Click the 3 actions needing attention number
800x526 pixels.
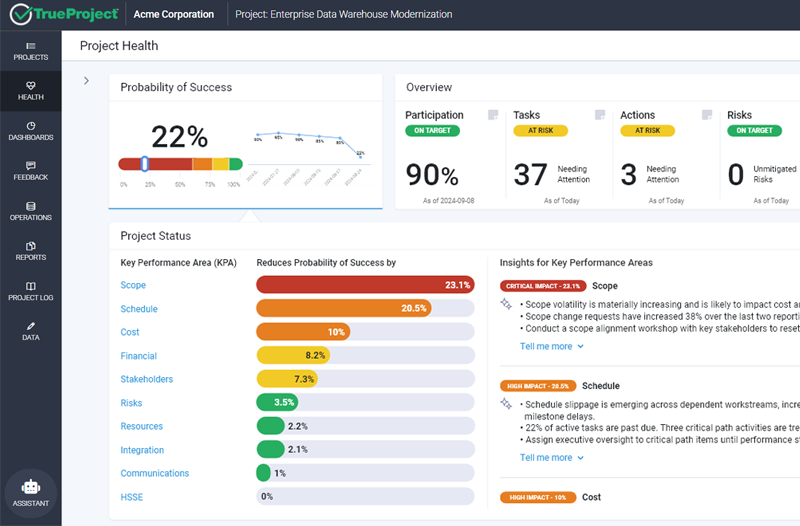point(629,174)
